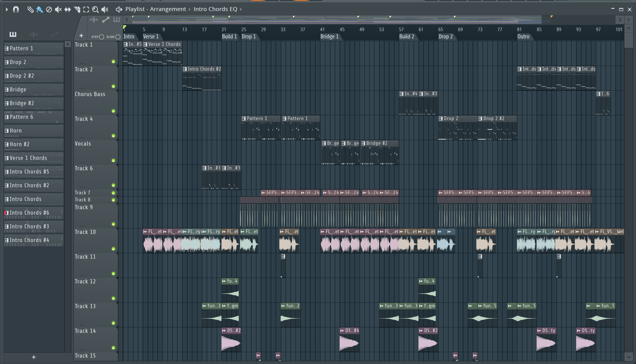Open clip menu icon of Intro Chords #2 clip
Image resolution: width=636 pixels, height=364 pixels.
click(185, 69)
